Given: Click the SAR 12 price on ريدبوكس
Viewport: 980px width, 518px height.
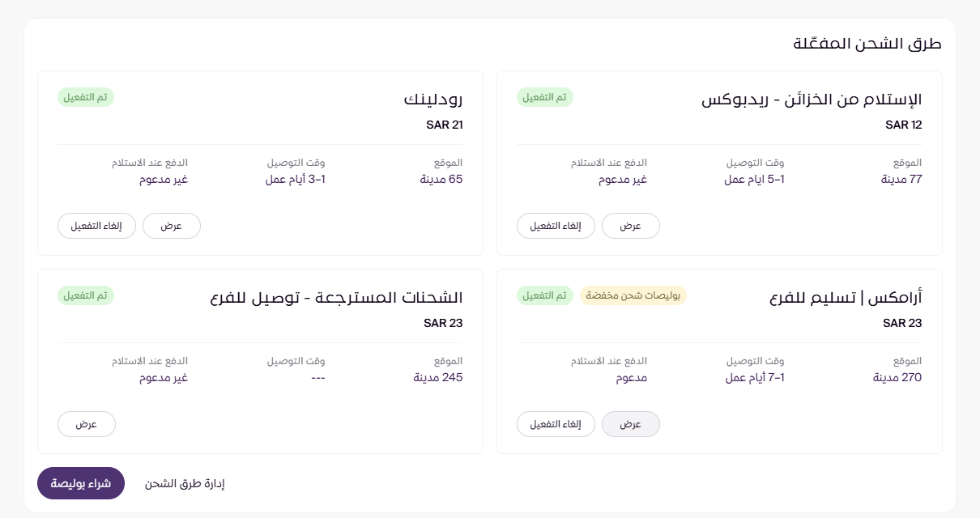Looking at the screenshot, I should pyautogui.click(x=903, y=125).
